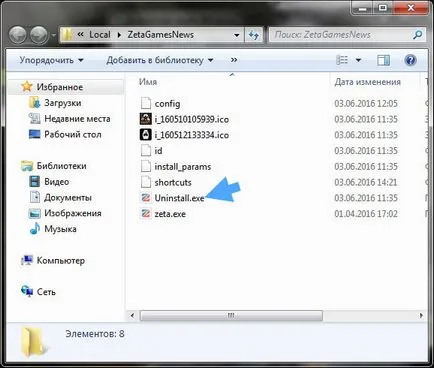
Task: Expand hidden path chevrons before Local
Action: (x=80, y=34)
